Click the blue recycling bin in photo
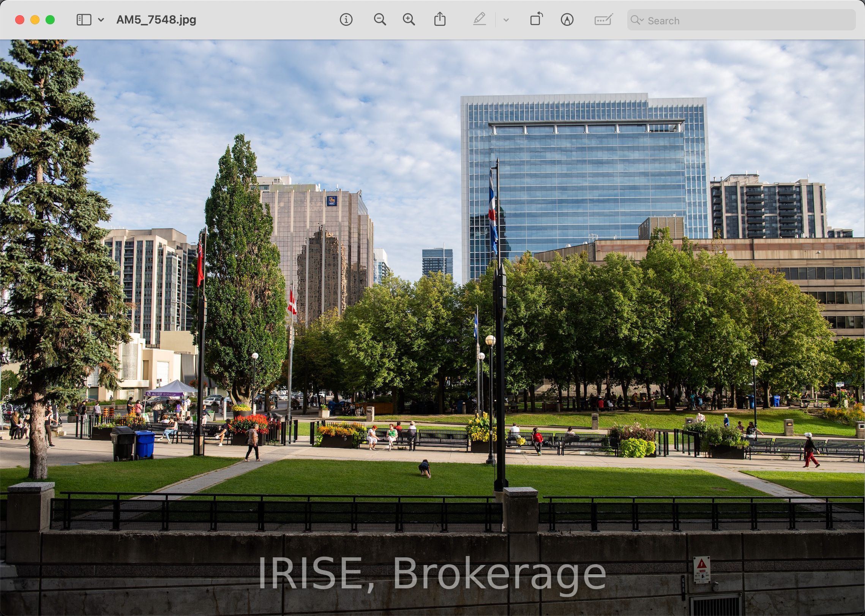 tap(145, 444)
